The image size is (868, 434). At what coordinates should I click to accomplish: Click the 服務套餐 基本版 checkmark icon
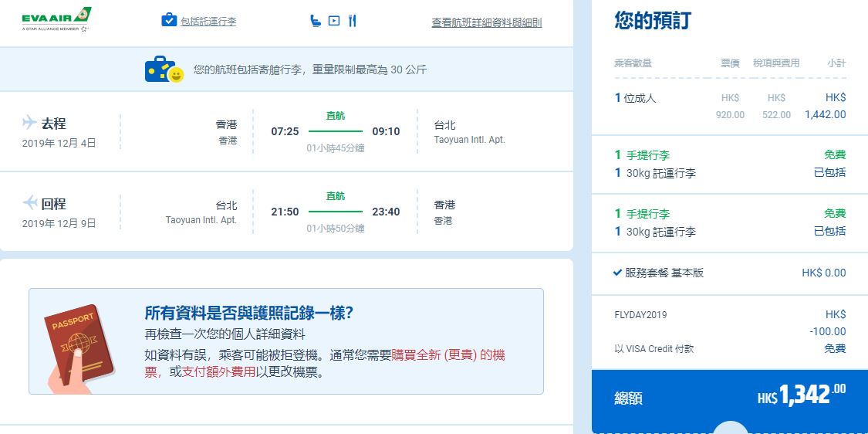tap(618, 273)
